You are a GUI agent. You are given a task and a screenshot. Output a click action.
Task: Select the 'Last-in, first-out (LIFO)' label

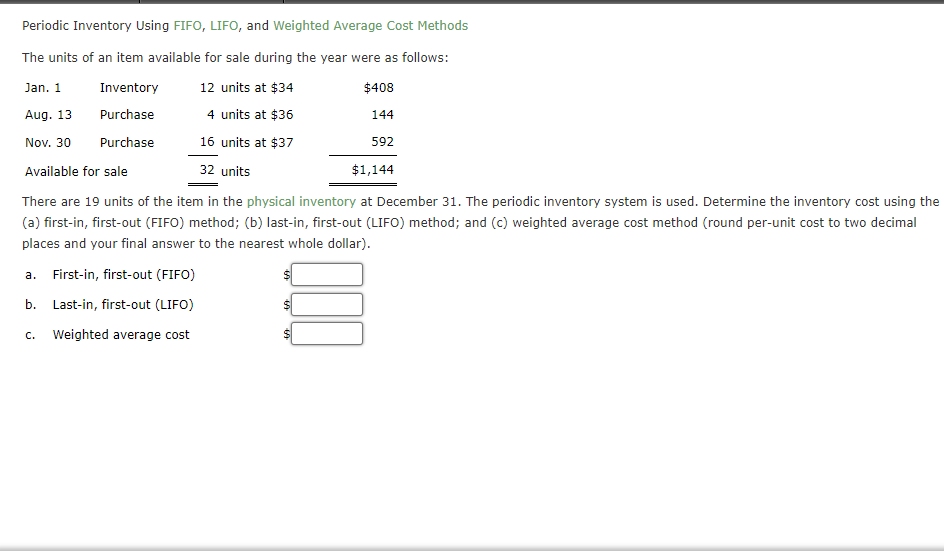(x=123, y=305)
